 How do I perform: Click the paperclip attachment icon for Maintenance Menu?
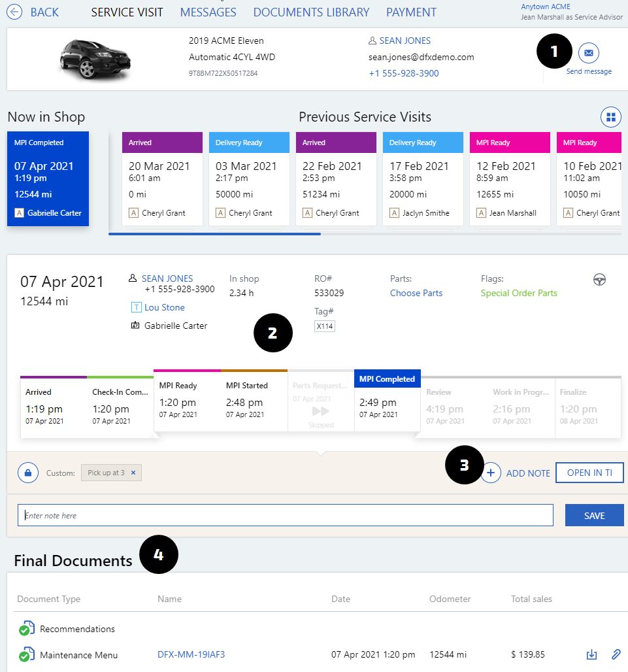pyautogui.click(x=616, y=654)
